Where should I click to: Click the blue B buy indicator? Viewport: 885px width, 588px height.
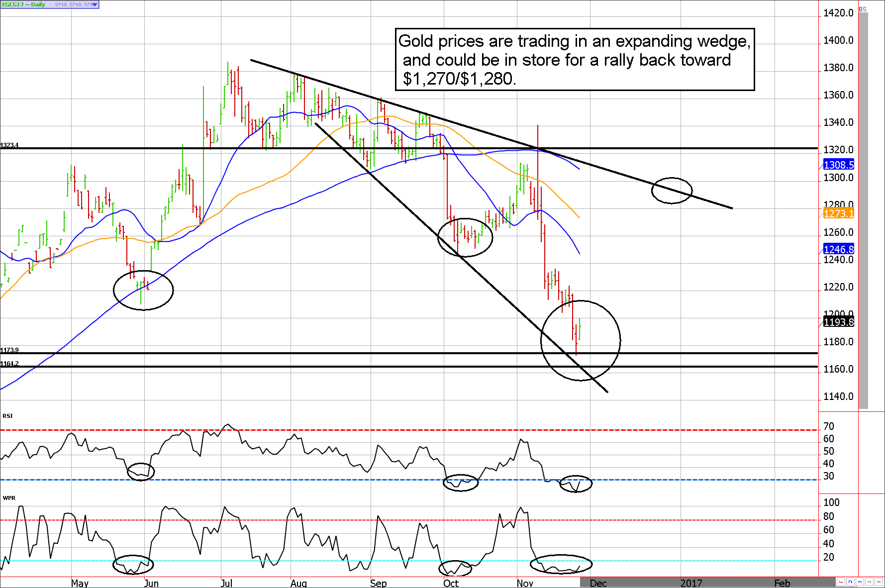(x=861, y=9)
